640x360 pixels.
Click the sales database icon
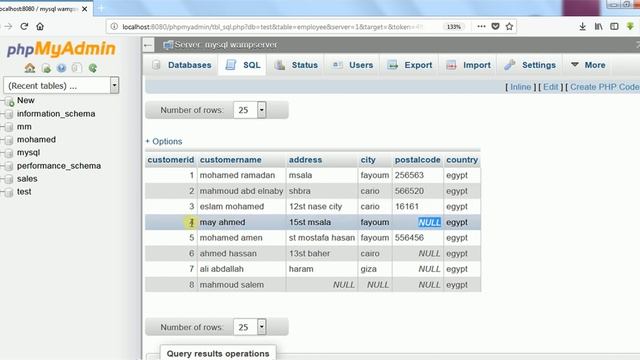[x=9, y=180]
